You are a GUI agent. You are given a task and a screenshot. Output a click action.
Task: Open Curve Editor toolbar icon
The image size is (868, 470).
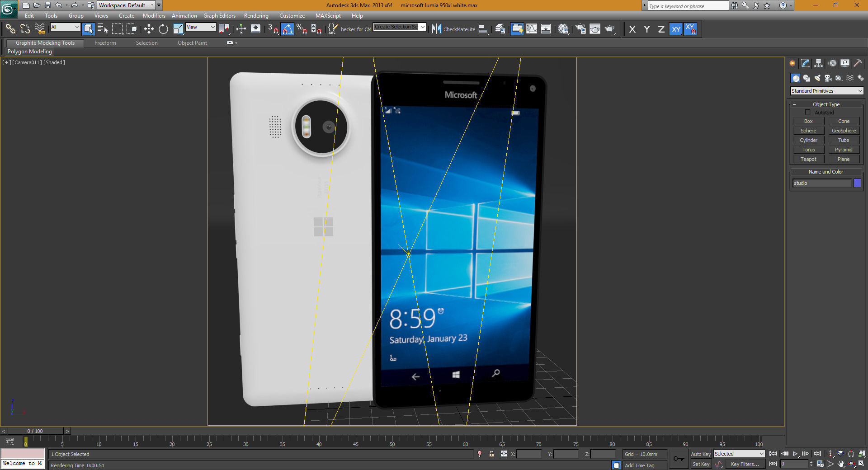pyautogui.click(x=532, y=29)
